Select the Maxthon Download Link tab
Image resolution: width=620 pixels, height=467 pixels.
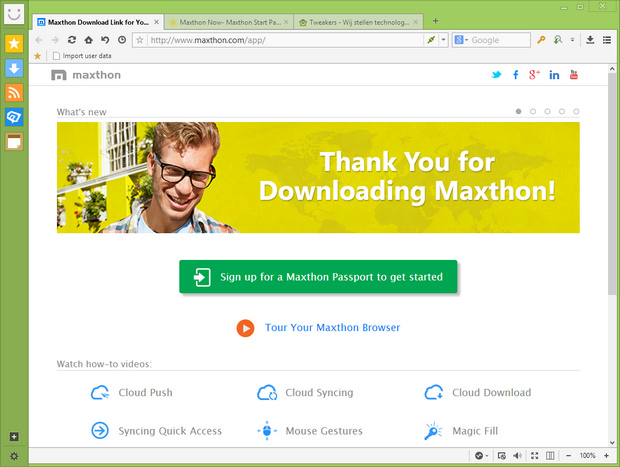[x=97, y=22]
